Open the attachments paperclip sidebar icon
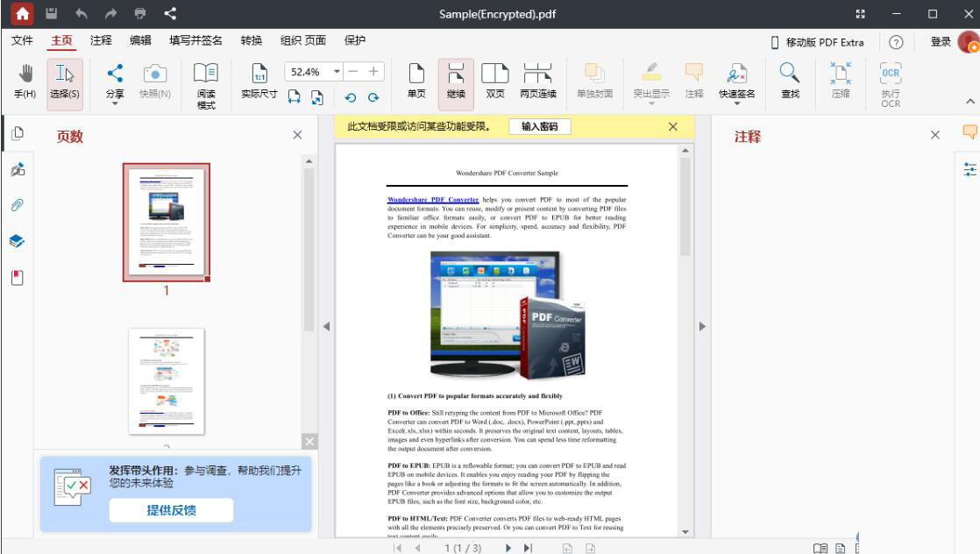The height and width of the screenshot is (554, 980). point(18,205)
